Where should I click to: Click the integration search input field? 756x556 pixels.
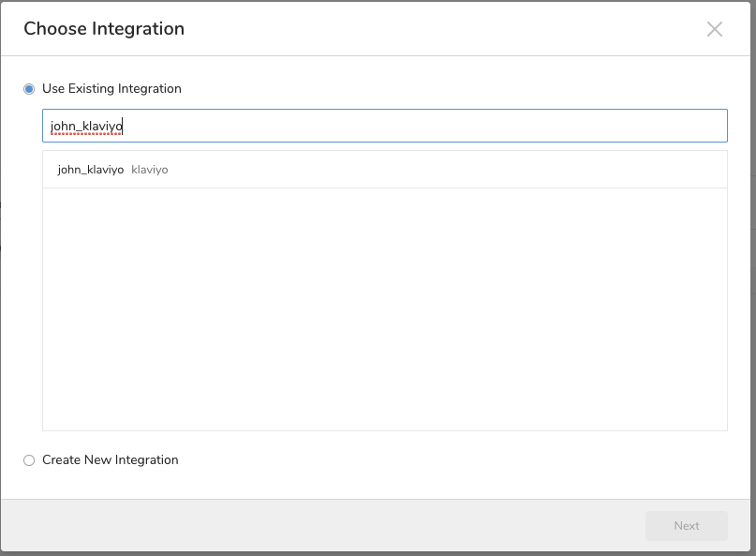point(384,127)
